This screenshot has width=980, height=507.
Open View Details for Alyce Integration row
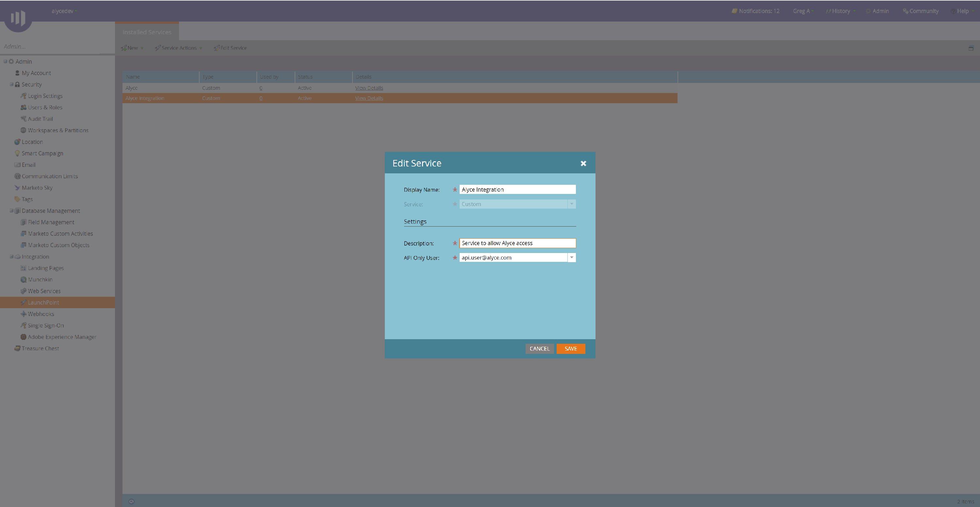pos(369,98)
